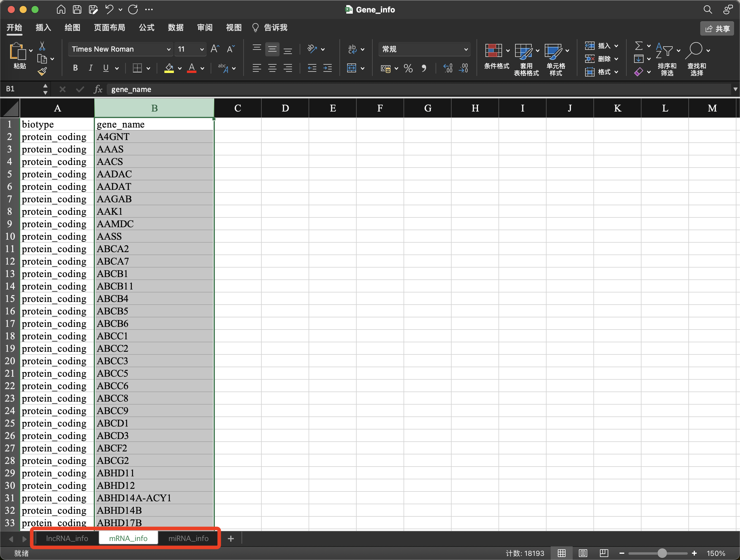The height and width of the screenshot is (560, 740).
Task: Click the Redo circular arrow icon
Action: [133, 9]
